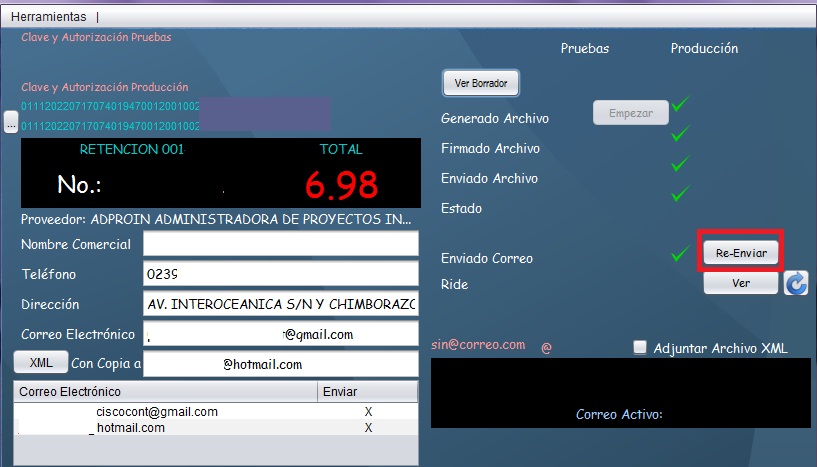
Task: Click green checkmark beside Empezar button
Action: (681, 104)
